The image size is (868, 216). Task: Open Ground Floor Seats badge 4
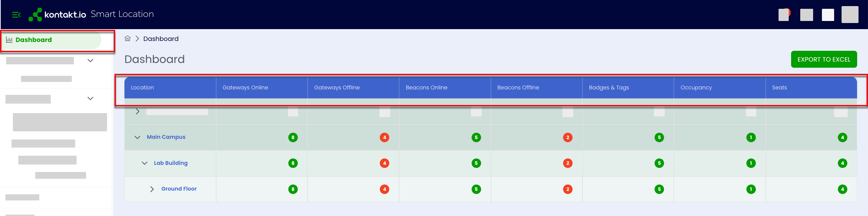(x=843, y=189)
